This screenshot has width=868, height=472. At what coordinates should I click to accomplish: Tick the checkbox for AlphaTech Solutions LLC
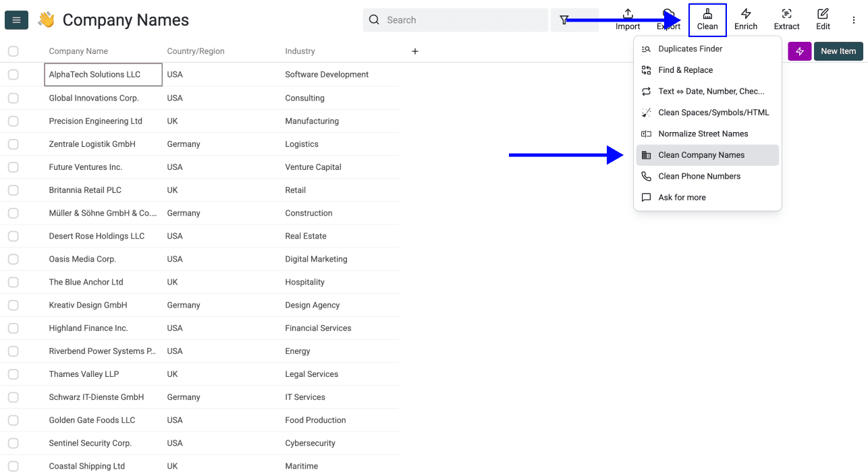(13, 74)
